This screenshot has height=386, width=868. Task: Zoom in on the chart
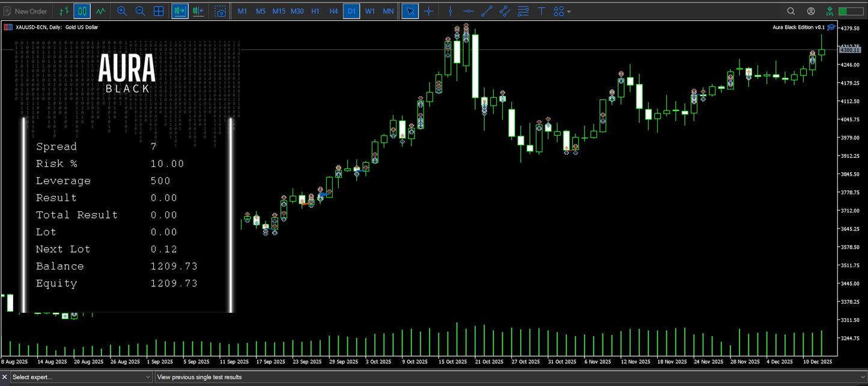coord(122,11)
